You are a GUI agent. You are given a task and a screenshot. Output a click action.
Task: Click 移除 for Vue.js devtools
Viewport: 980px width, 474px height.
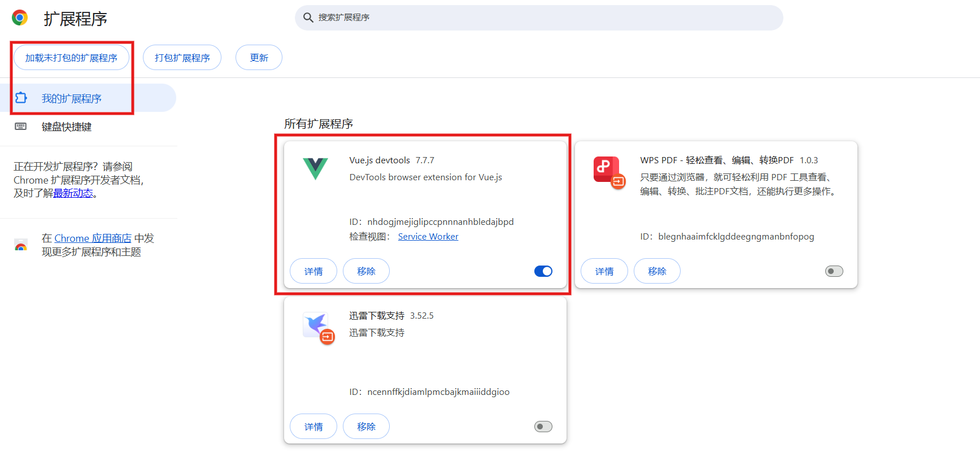pyautogui.click(x=366, y=271)
